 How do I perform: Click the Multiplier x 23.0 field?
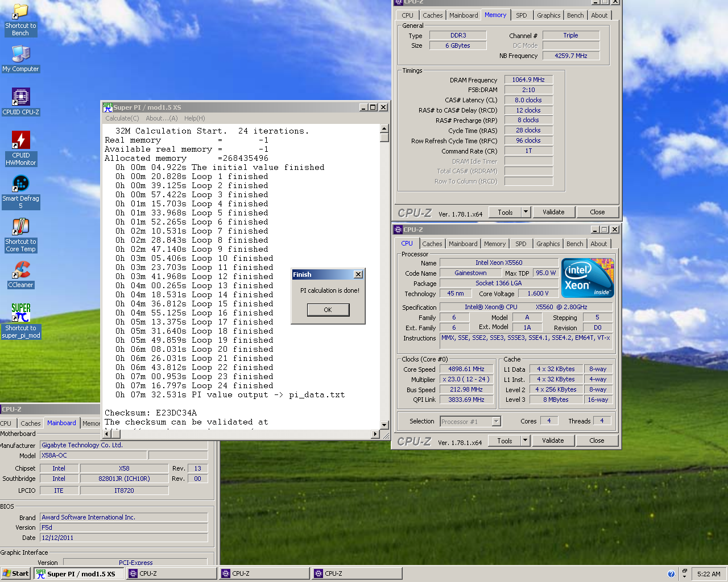pyautogui.click(x=466, y=379)
